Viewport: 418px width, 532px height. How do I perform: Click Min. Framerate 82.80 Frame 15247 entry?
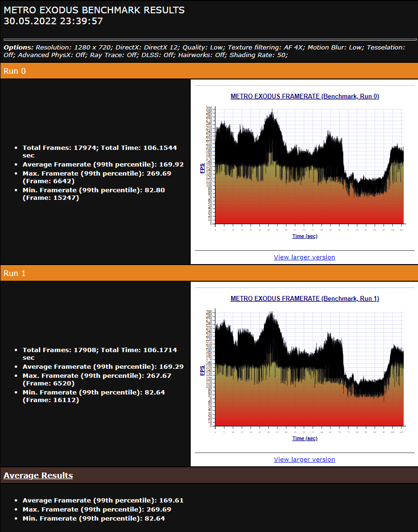(94, 194)
